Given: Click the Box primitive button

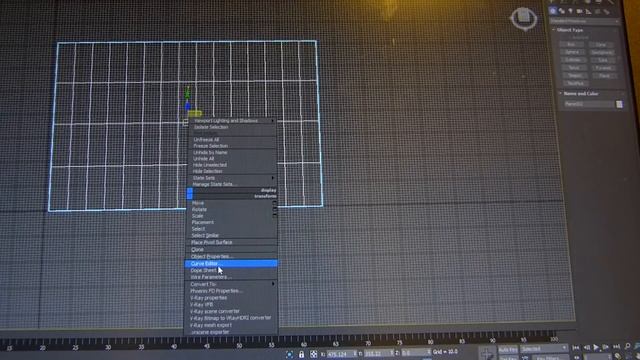Looking at the screenshot, I should (x=571, y=44).
